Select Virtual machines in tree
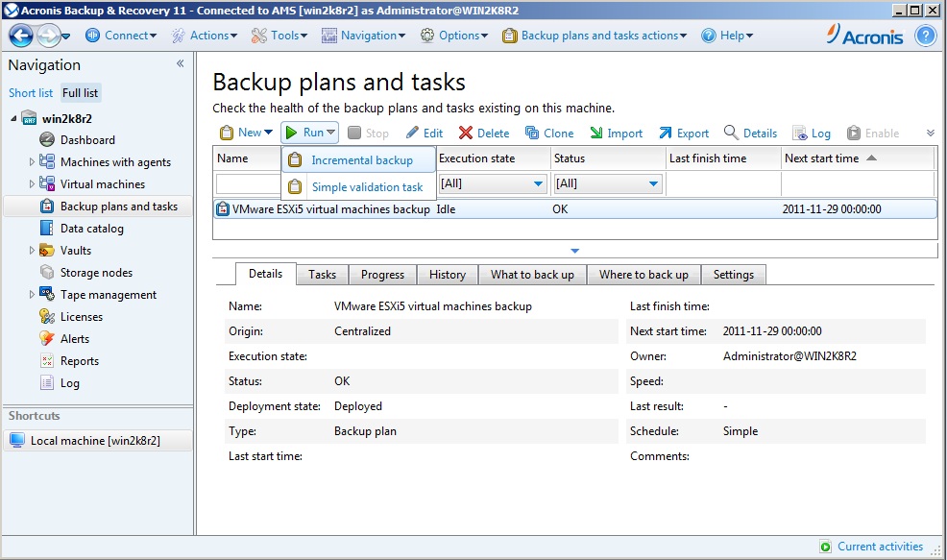 point(102,184)
